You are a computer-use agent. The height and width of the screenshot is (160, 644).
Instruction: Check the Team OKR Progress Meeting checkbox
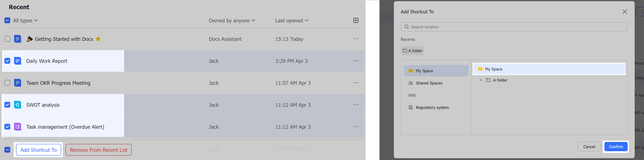(x=7, y=83)
